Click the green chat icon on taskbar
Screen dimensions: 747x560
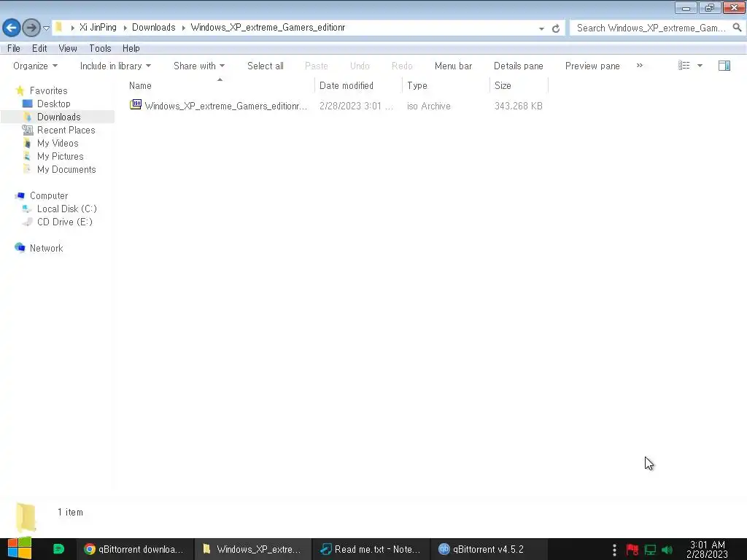point(58,549)
